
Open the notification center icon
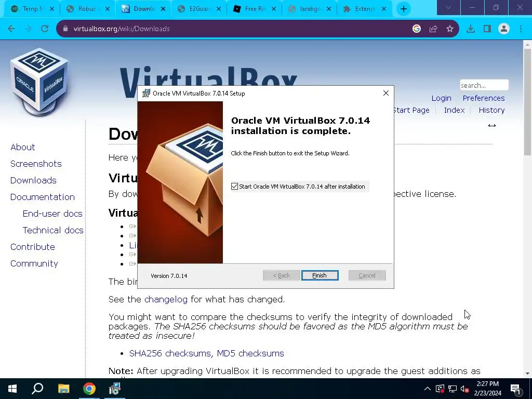click(516, 389)
